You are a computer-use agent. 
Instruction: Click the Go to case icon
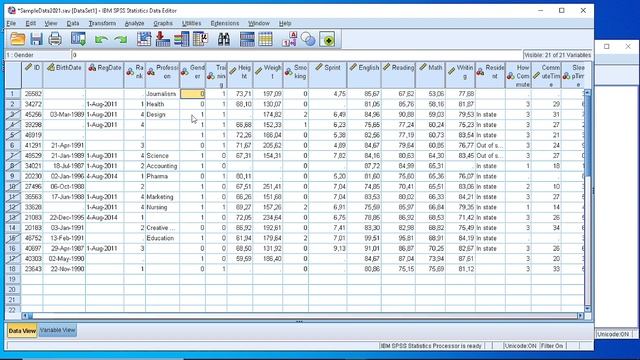pyautogui.click(x=144, y=39)
